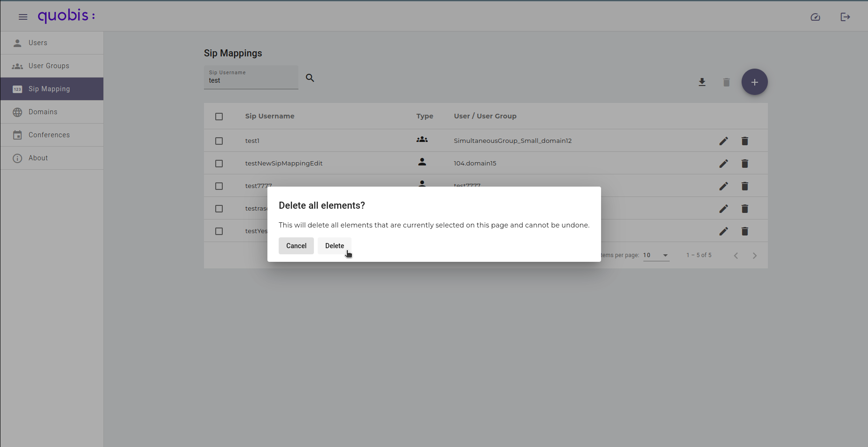Edit the test7777 mapping
The image size is (868, 447).
(x=724, y=186)
